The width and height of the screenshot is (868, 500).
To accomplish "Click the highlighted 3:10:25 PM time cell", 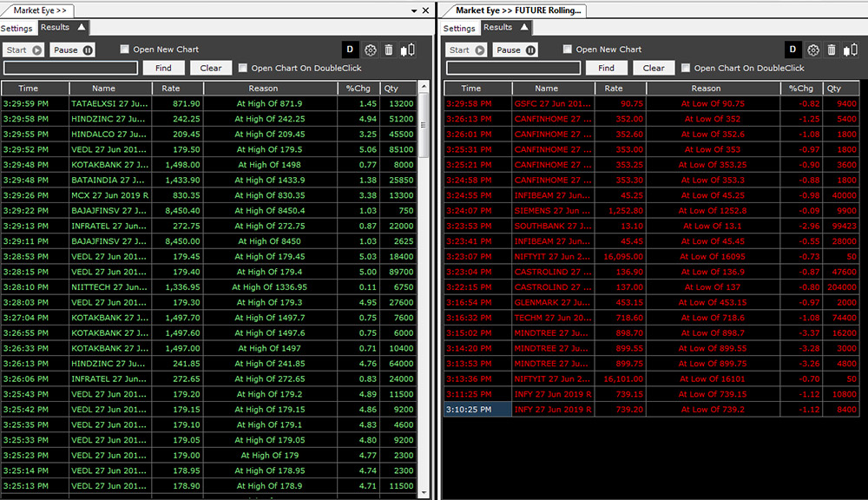I will click(477, 410).
